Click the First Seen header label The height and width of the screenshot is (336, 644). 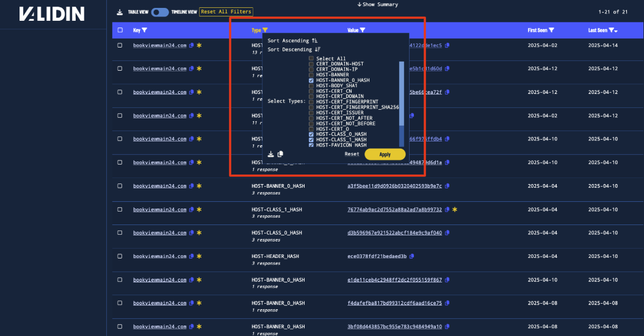[x=537, y=30]
